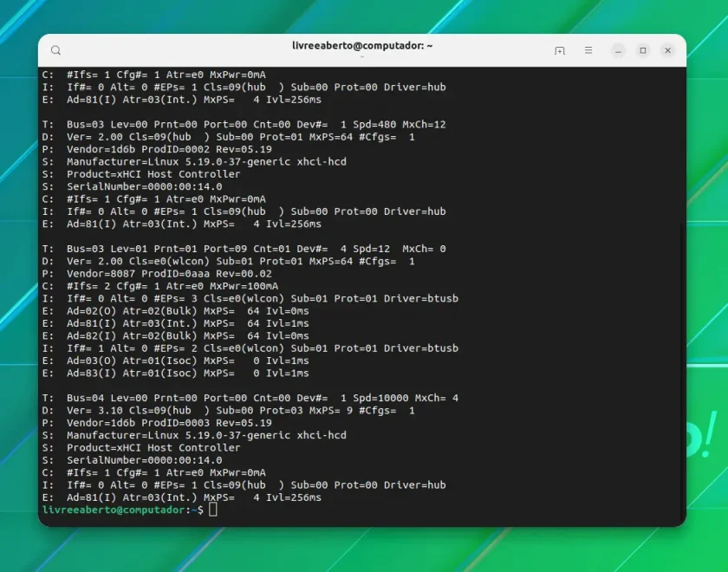Click the terminal vertical scrollbar

684,372
